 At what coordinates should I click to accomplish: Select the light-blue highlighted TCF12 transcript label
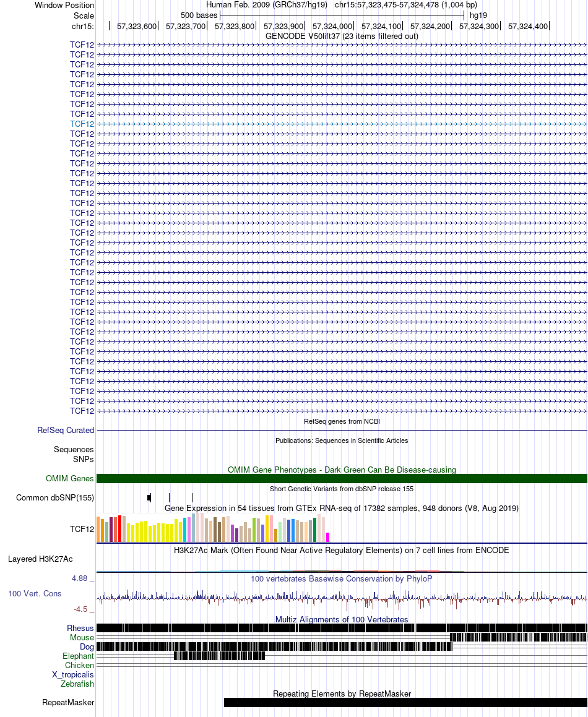[x=82, y=124]
